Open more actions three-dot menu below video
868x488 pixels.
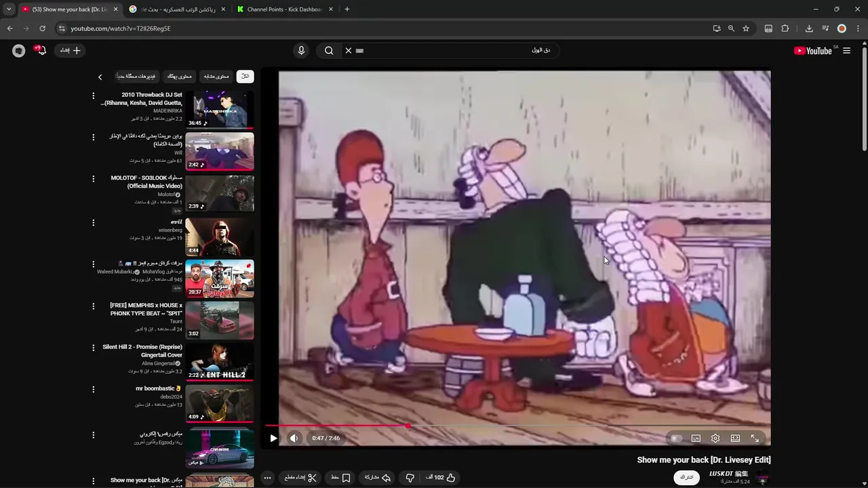(x=267, y=478)
